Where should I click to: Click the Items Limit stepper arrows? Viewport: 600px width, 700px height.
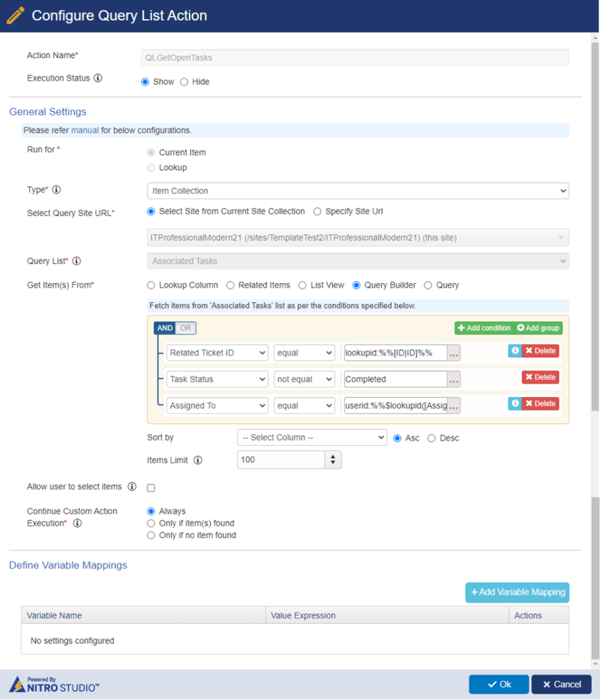pos(332,460)
